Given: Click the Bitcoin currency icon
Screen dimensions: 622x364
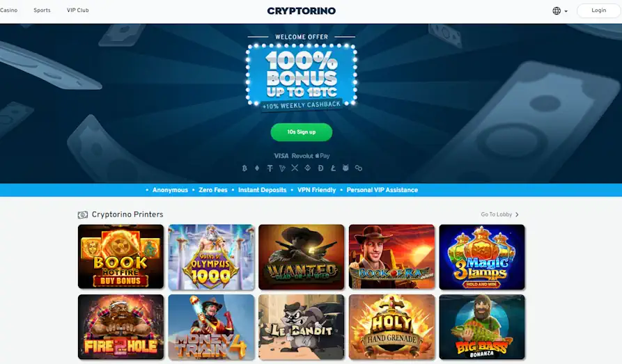Looking at the screenshot, I should pos(244,168).
